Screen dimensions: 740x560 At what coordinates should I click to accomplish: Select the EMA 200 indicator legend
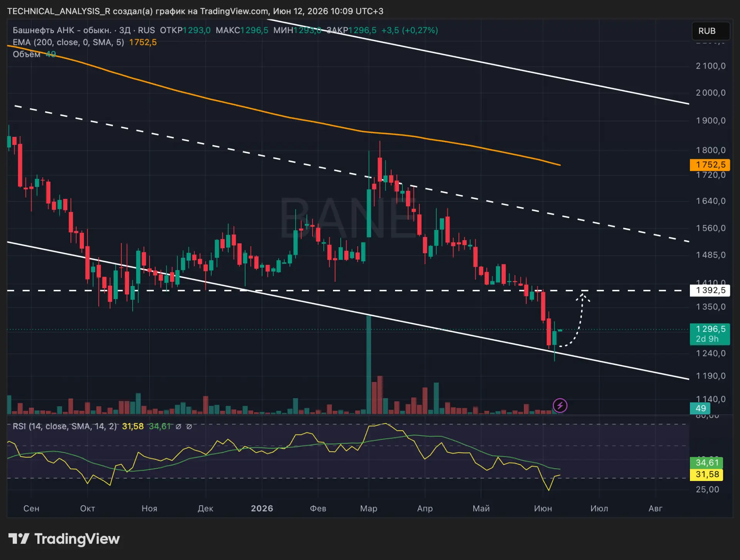pos(68,42)
